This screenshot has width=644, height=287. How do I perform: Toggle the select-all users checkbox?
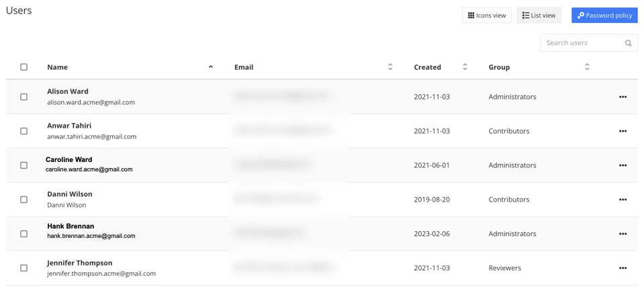pyautogui.click(x=24, y=67)
